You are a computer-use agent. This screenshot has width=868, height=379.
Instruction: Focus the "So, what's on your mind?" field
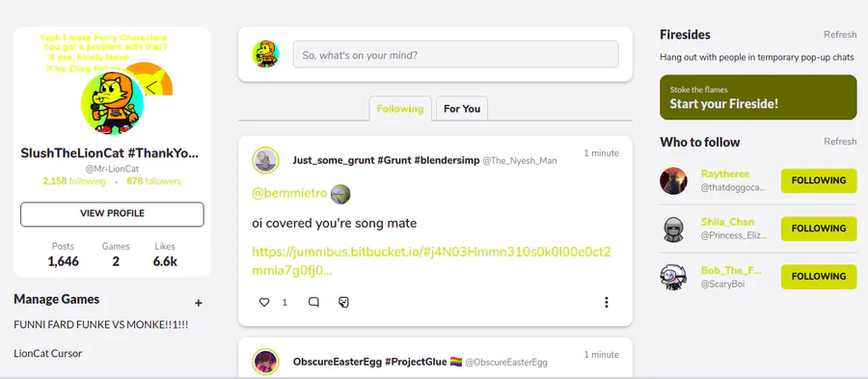coord(455,55)
